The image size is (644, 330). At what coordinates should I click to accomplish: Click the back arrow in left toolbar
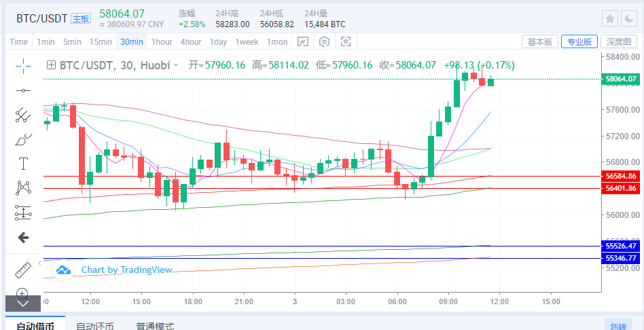(23, 238)
